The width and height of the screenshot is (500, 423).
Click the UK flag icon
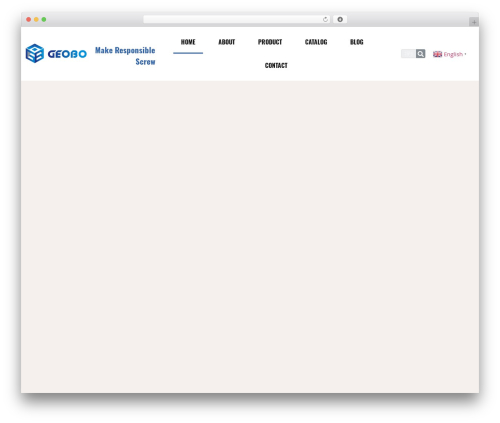coord(437,54)
